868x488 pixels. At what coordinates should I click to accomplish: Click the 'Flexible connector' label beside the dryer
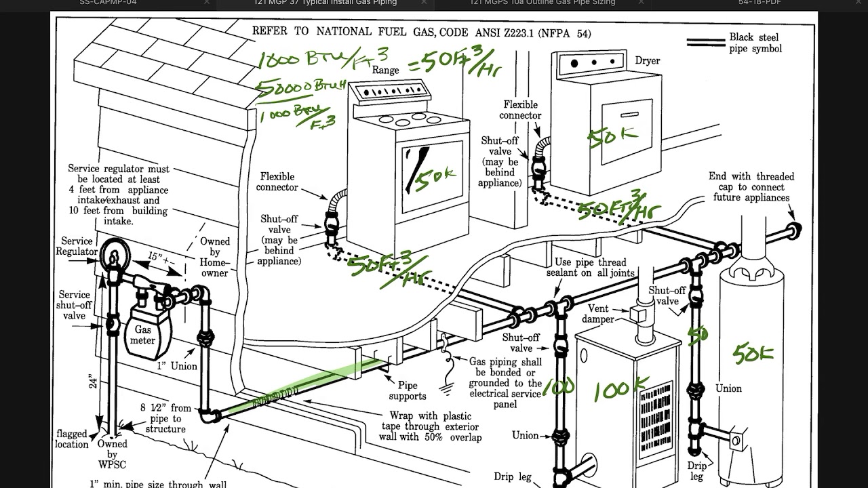click(521, 110)
